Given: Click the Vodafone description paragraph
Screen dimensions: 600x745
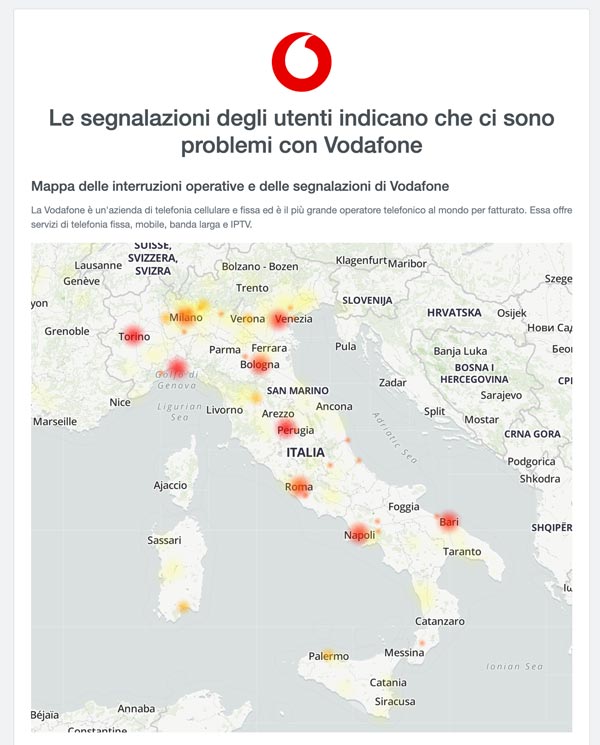Looking at the screenshot, I should (301, 217).
